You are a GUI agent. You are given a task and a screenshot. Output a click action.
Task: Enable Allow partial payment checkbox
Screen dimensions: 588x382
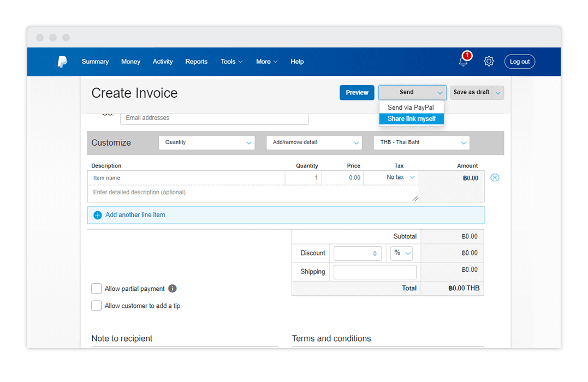[x=97, y=289]
